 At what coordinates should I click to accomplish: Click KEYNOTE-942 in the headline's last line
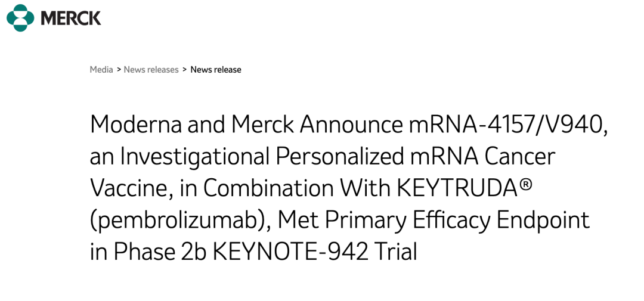coord(290,252)
